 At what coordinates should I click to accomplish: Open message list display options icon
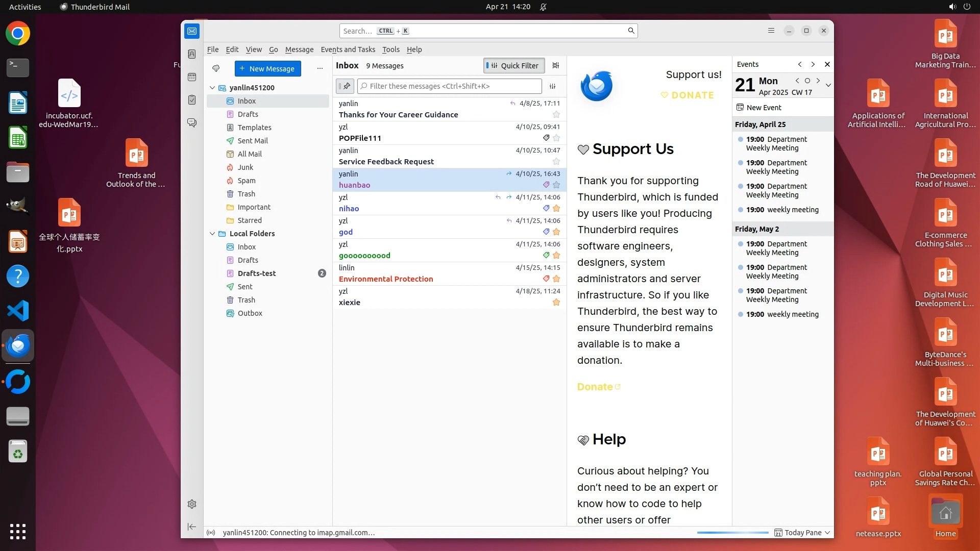[556, 65]
